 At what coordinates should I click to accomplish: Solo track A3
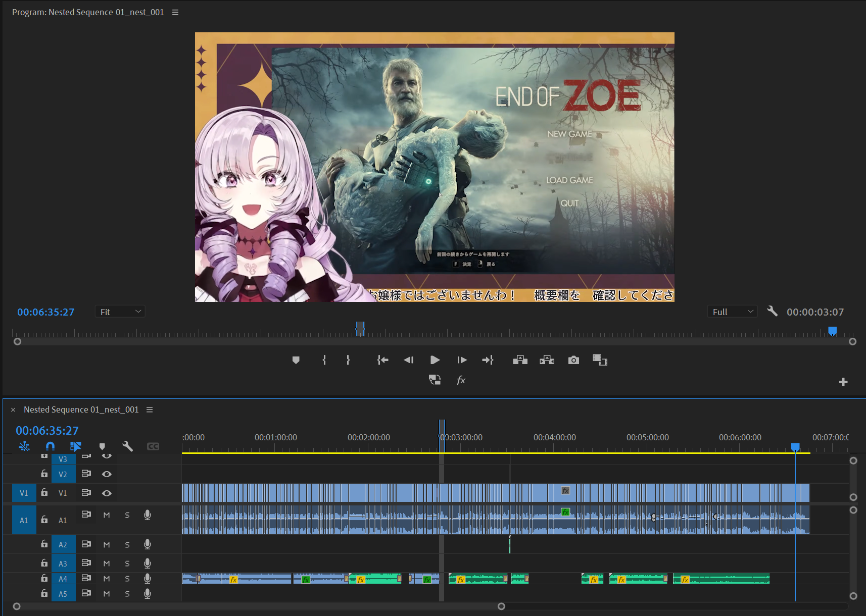click(127, 563)
